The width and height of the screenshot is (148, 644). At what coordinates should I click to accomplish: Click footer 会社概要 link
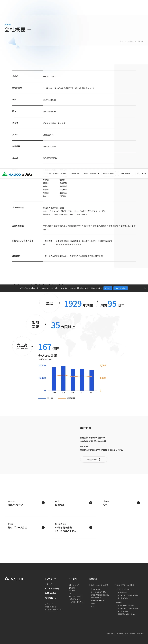pos(72,591)
